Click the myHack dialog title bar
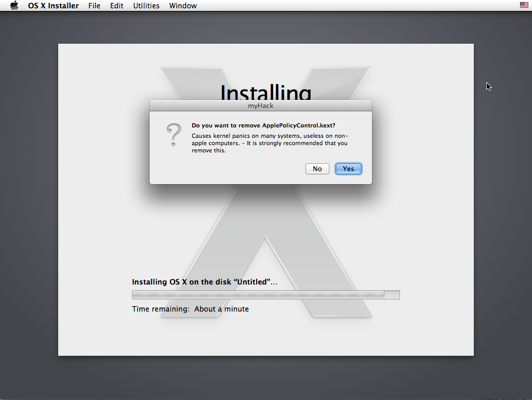Screen dimensions: 532x400 [261, 106]
